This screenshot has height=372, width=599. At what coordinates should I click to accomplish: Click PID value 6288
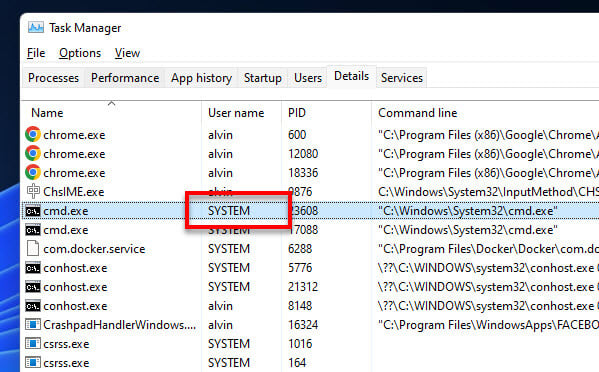pyautogui.click(x=300, y=249)
